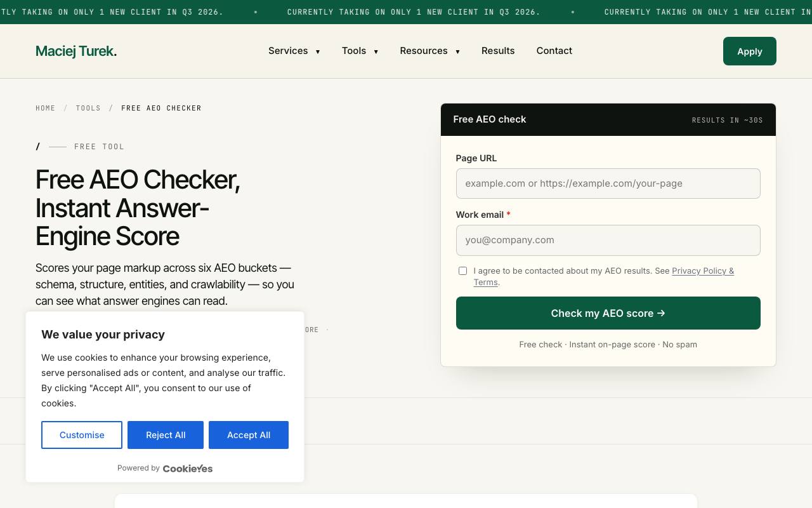
Task: Select the 'FREE TOOL' eyebrow label
Action: tap(100, 147)
